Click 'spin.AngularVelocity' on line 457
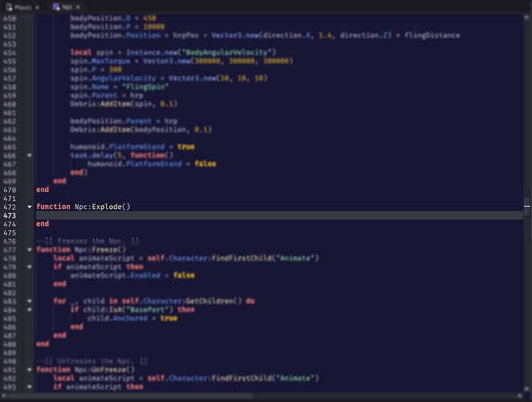The height and width of the screenshot is (402, 532). (113, 78)
